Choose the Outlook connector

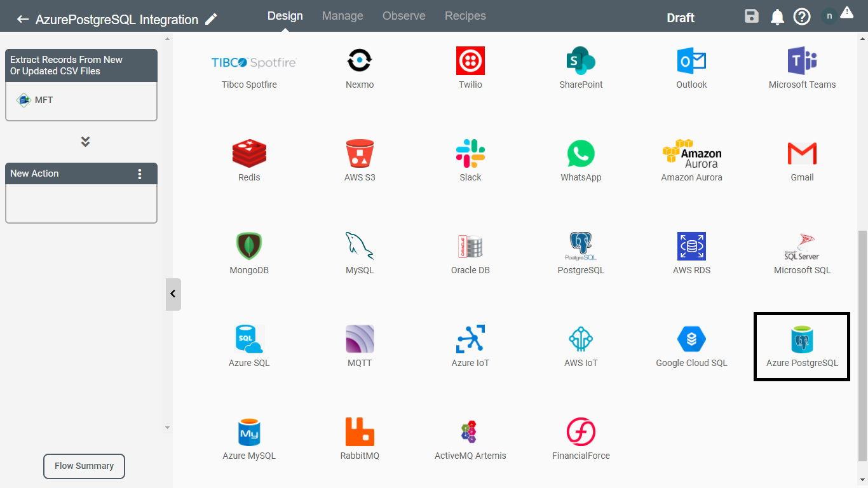691,67
